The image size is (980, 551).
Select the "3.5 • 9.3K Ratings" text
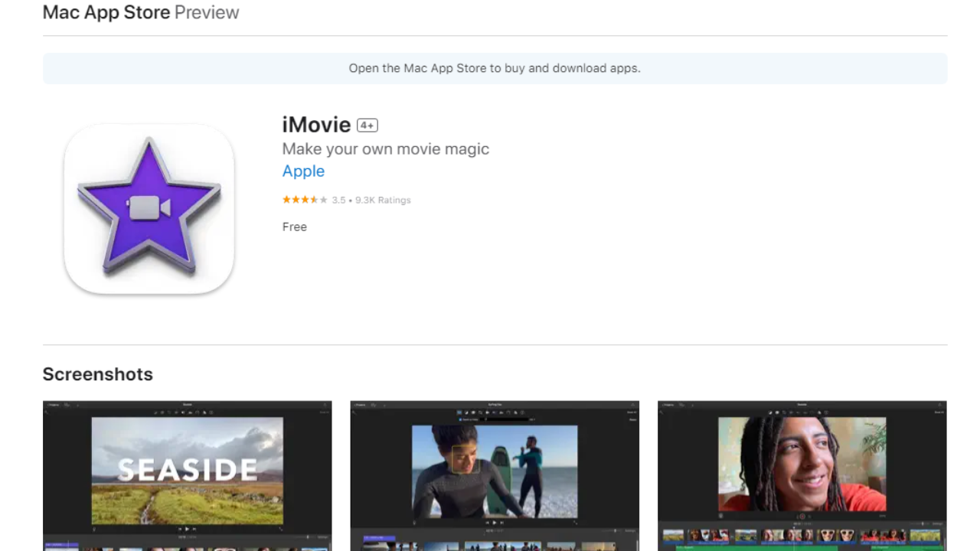tap(371, 200)
